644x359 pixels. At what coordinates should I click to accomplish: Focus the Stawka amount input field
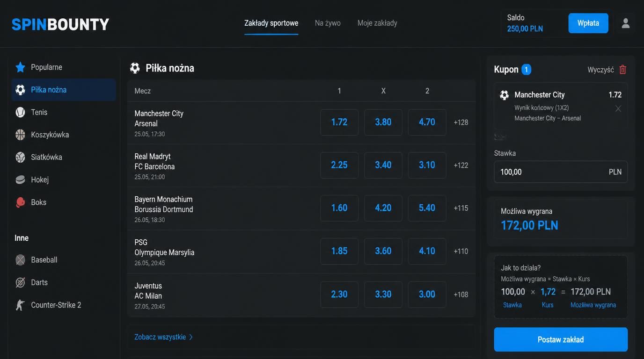click(561, 172)
